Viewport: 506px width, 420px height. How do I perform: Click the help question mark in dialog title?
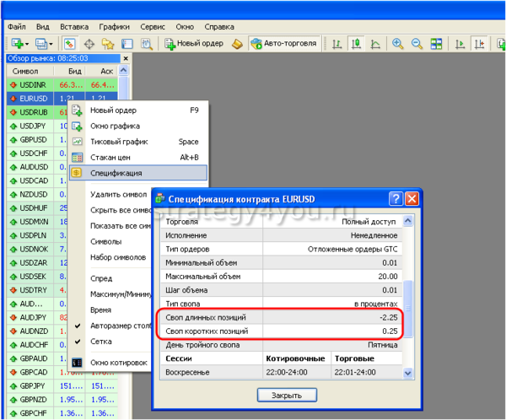(x=395, y=198)
